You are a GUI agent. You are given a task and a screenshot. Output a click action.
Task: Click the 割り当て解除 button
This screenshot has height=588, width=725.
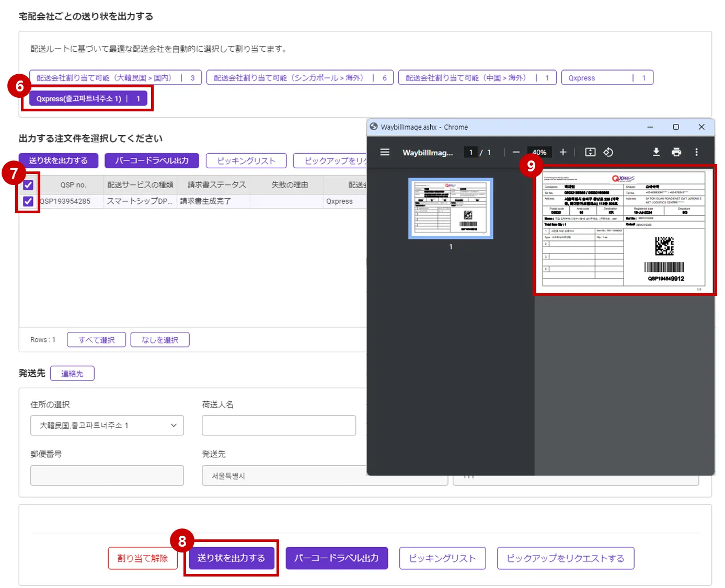[143, 558]
